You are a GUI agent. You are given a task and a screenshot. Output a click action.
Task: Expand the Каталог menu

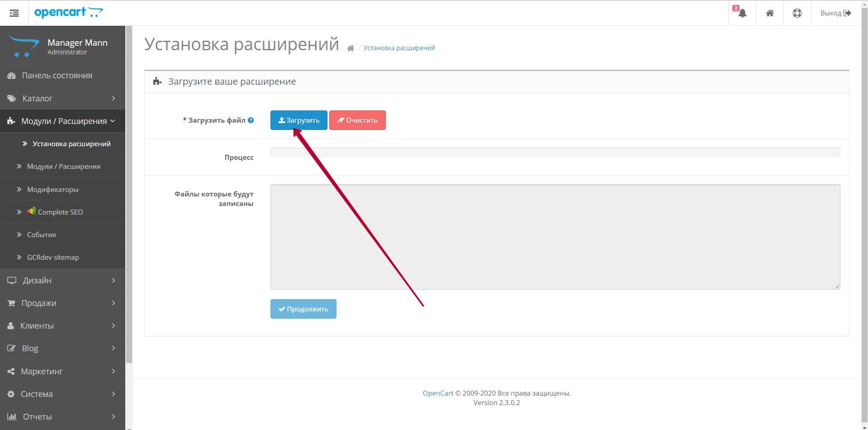[x=62, y=98]
